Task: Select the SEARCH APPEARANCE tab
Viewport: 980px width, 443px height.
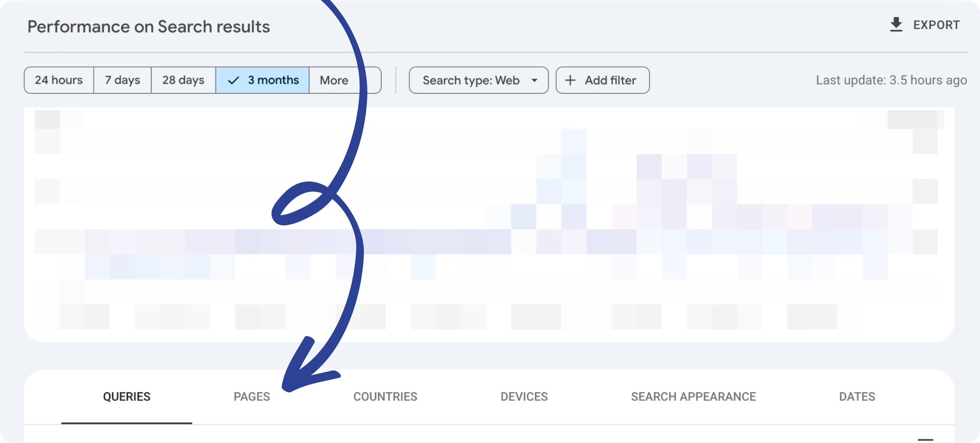Action: pos(693,397)
